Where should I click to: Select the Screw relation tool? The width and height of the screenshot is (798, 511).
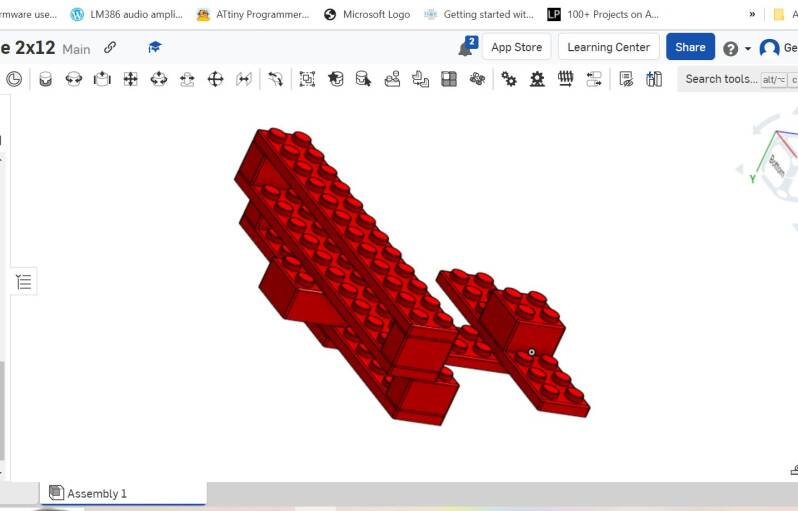565,79
